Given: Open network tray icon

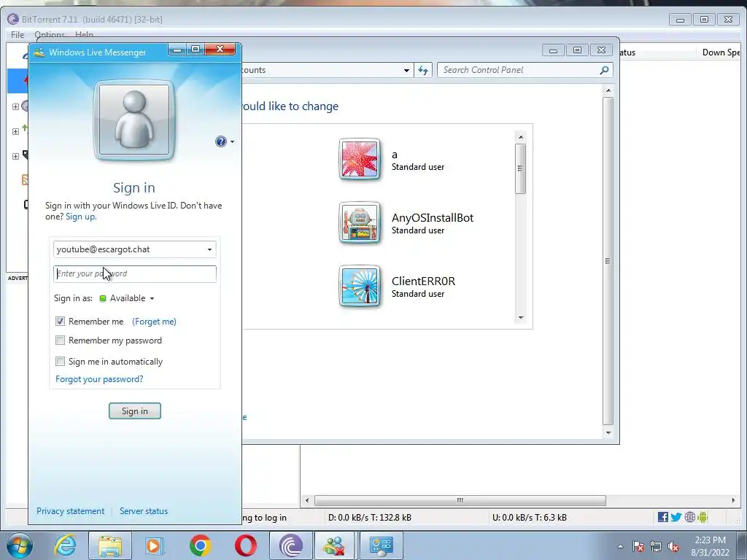Looking at the screenshot, I should click(x=656, y=547).
